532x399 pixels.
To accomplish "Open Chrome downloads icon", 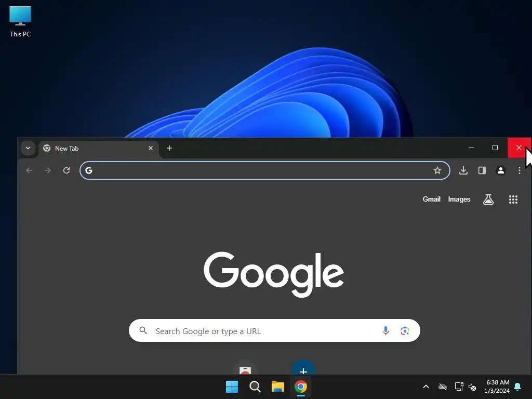I will tap(463, 170).
